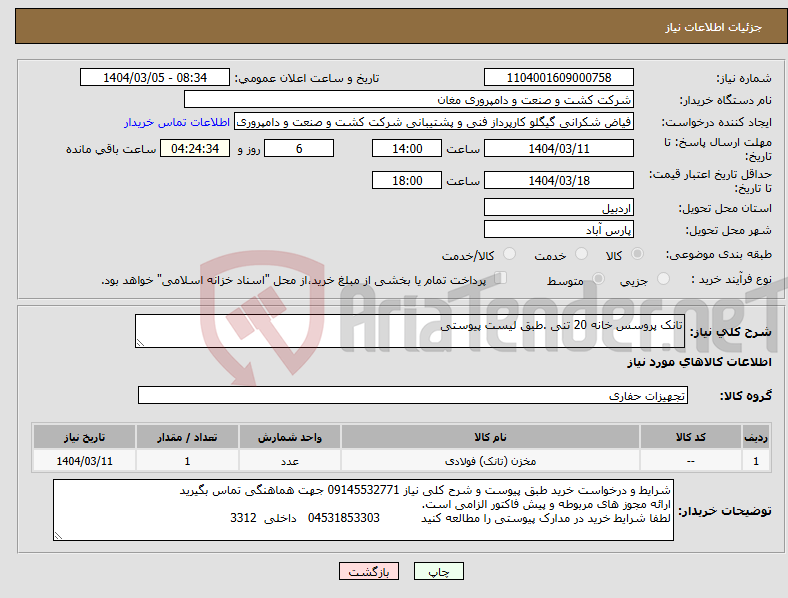This screenshot has height=598, width=788.
Task: Click the unit cell عدد
Action: coord(290,461)
